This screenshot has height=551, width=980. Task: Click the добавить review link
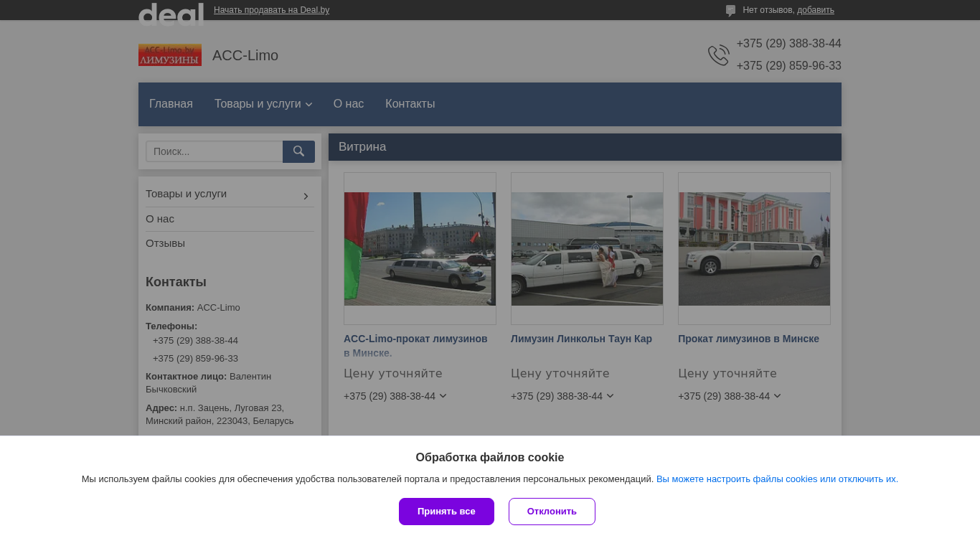(x=816, y=10)
